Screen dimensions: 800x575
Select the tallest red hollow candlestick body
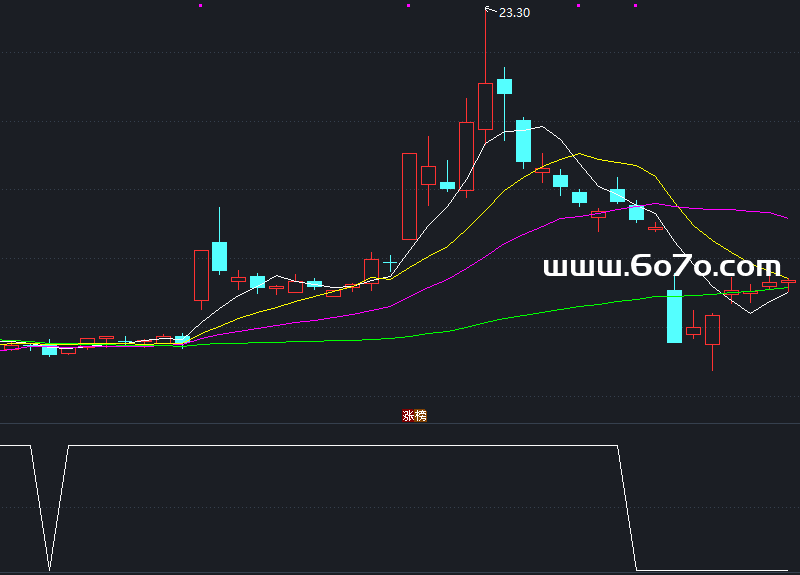click(x=409, y=196)
